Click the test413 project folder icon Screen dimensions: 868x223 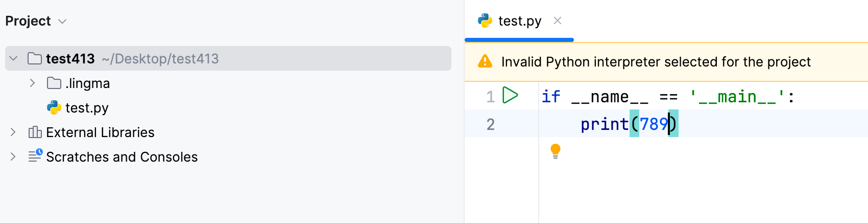(x=35, y=59)
